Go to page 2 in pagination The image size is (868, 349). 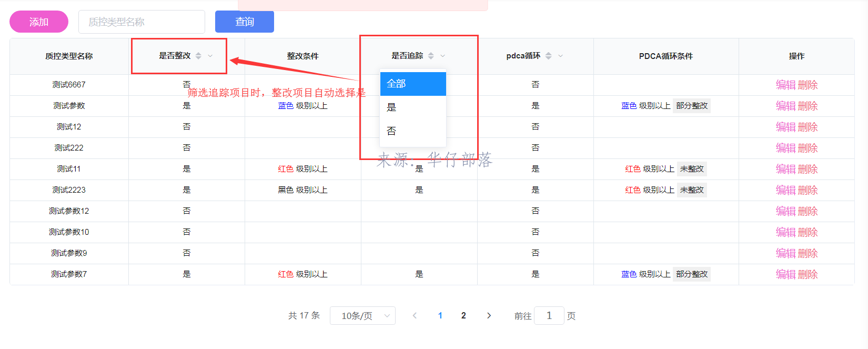click(x=463, y=316)
